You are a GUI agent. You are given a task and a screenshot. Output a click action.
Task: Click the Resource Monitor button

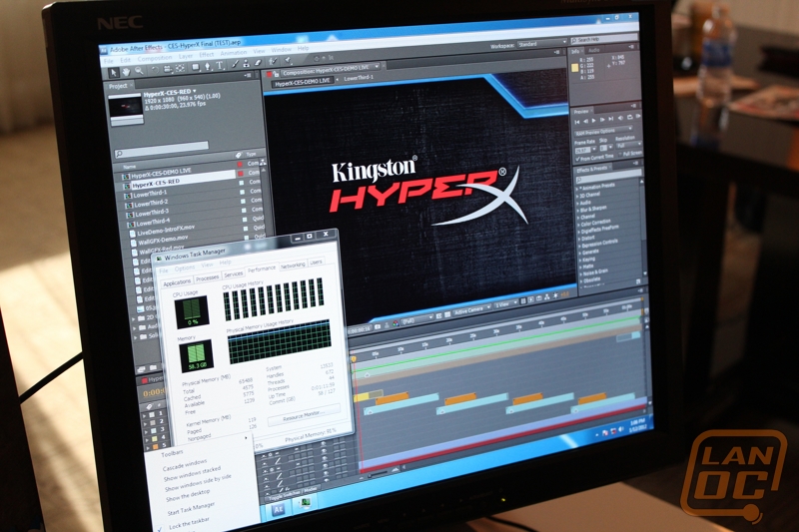pyautogui.click(x=304, y=416)
